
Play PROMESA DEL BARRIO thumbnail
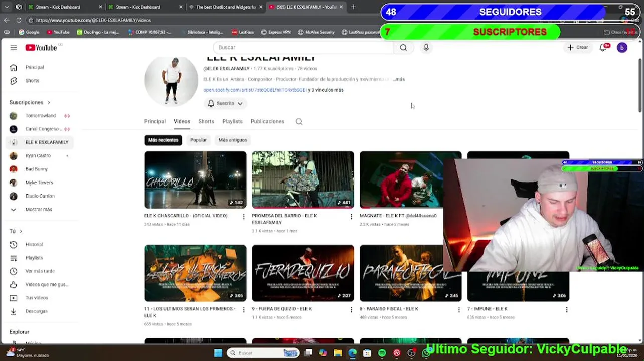pyautogui.click(x=303, y=179)
